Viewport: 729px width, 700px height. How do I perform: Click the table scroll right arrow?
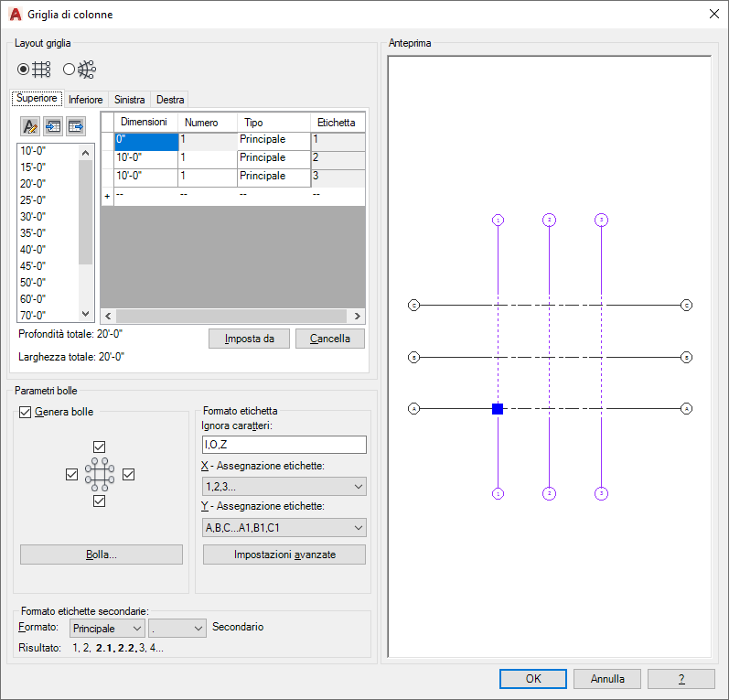coord(357,317)
